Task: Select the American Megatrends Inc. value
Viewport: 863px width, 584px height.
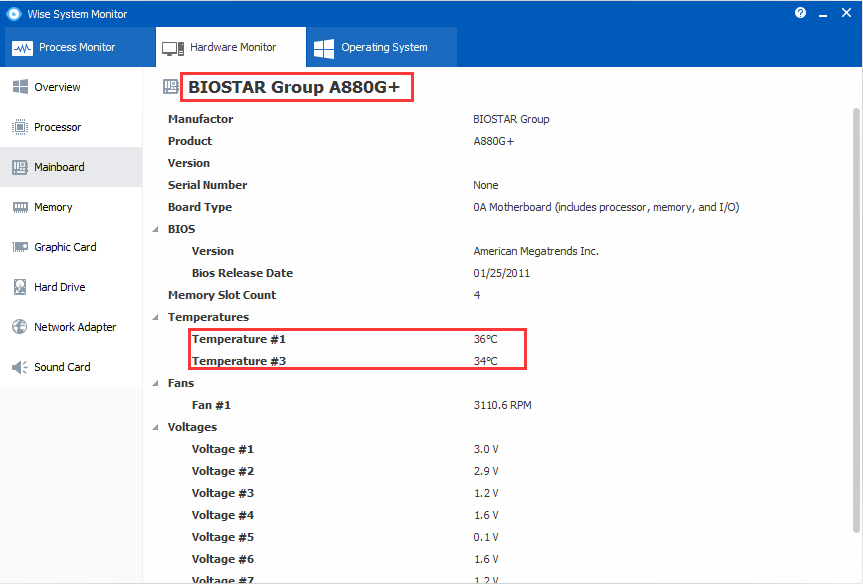Action: (536, 251)
